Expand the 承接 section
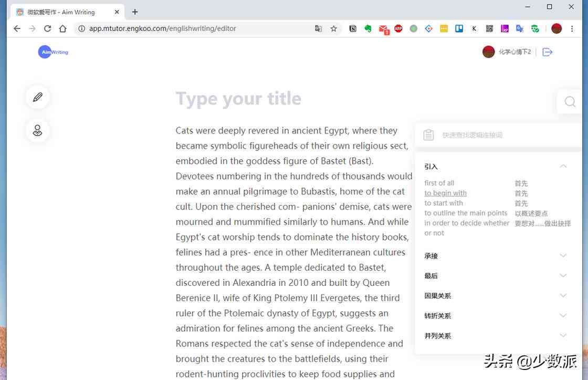Image resolution: width=588 pixels, height=380 pixels. tap(496, 256)
